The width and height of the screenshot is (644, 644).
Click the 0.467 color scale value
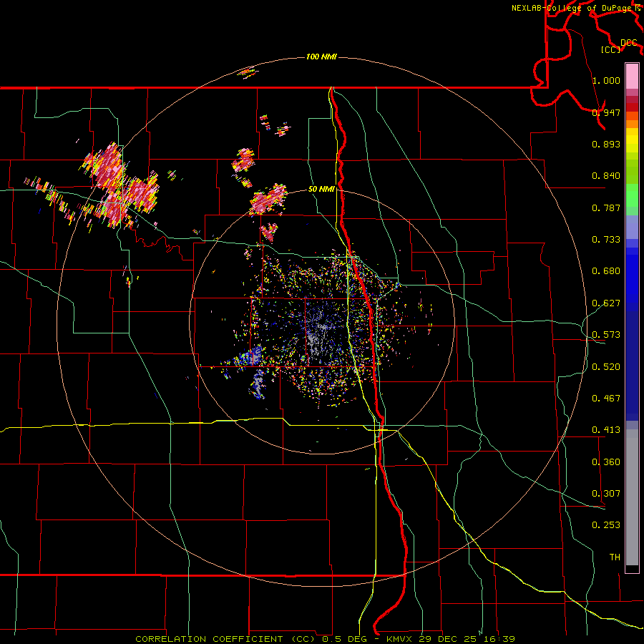point(606,399)
